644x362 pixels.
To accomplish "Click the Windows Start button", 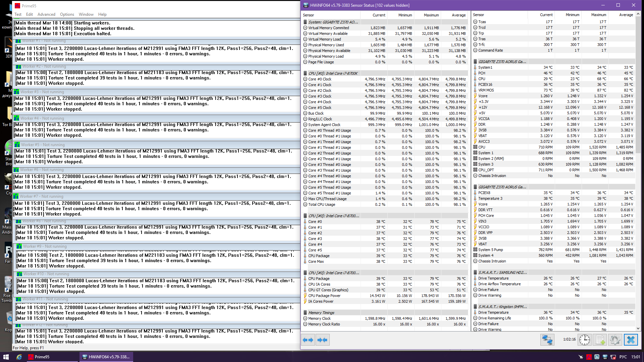I will [6, 357].
